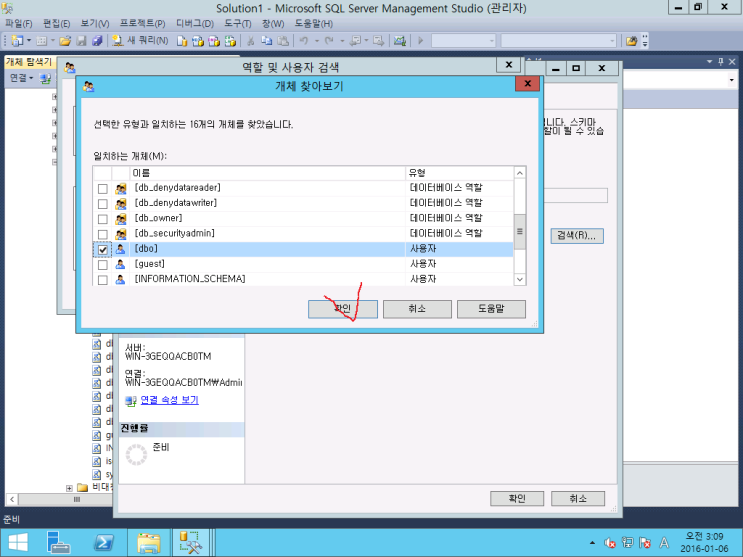
Task: Sort by the 이름 column header
Action: click(268, 173)
